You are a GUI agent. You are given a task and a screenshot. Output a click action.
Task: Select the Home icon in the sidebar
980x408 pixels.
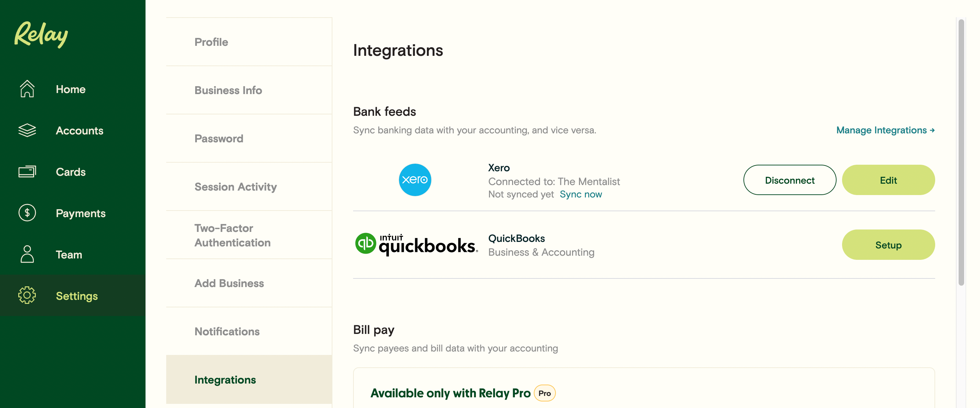(x=27, y=89)
